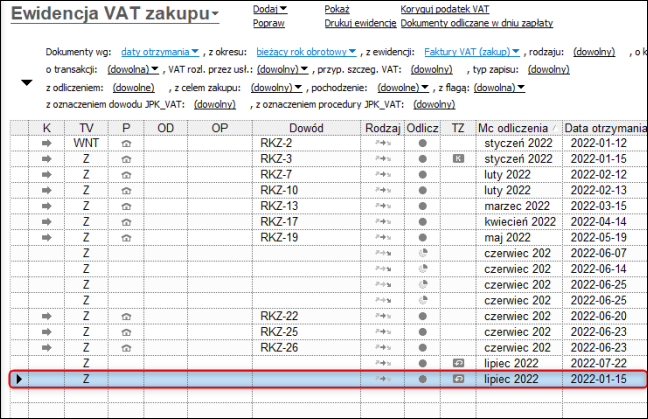Click the Pokaż link
Image resolution: width=648 pixels, height=419 pixels.
[x=337, y=9]
